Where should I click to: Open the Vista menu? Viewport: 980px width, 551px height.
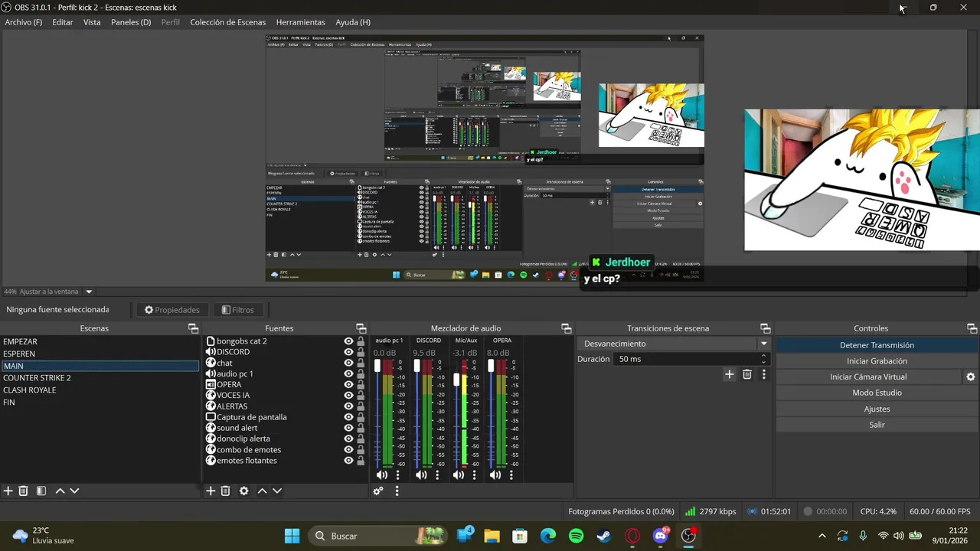point(92,22)
